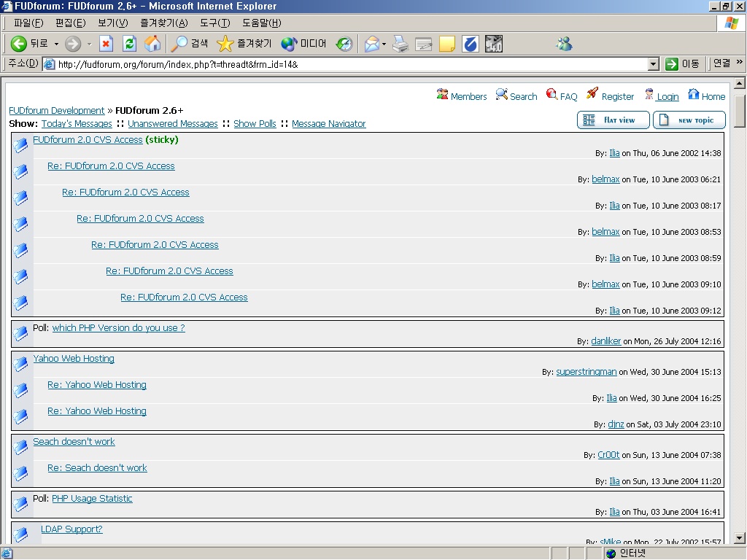747x560 pixels.
Task: Click the address bar URL field
Action: click(352, 64)
